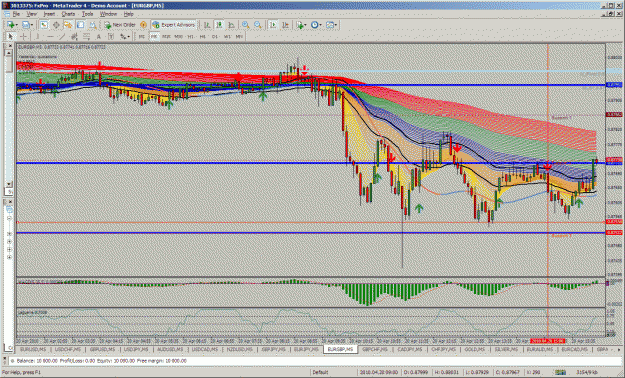The image size is (625, 378).
Task: Switch to the USDCHF,M5 chart tab
Action: 68,349
